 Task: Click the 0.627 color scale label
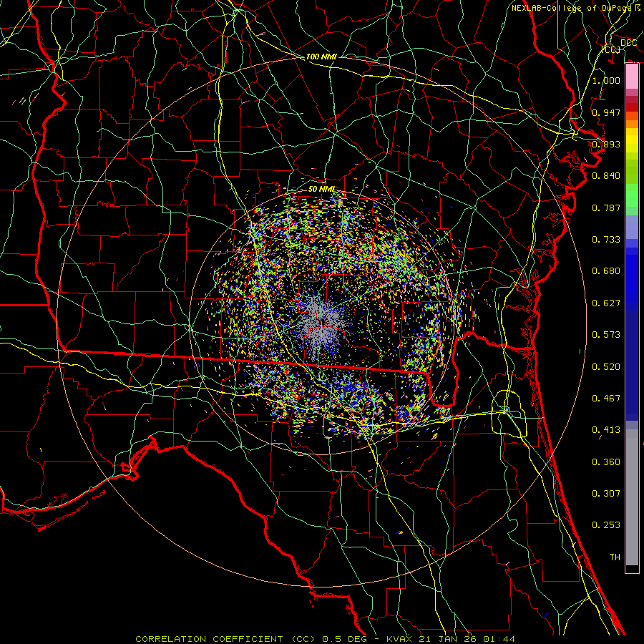pyautogui.click(x=606, y=303)
